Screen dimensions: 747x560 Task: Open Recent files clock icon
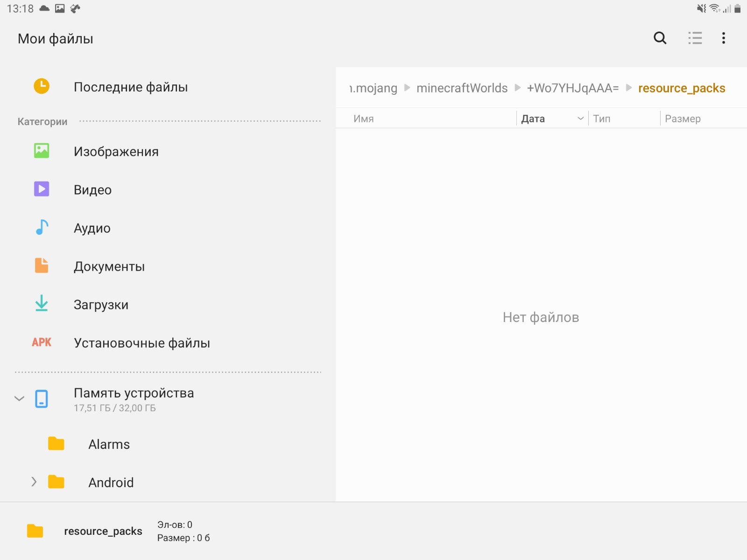[42, 86]
